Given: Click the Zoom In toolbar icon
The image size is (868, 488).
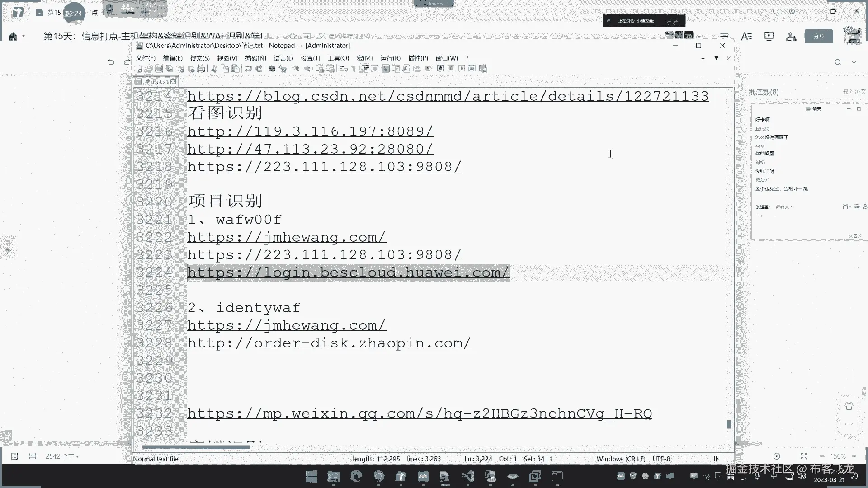Looking at the screenshot, I should click(x=295, y=69).
